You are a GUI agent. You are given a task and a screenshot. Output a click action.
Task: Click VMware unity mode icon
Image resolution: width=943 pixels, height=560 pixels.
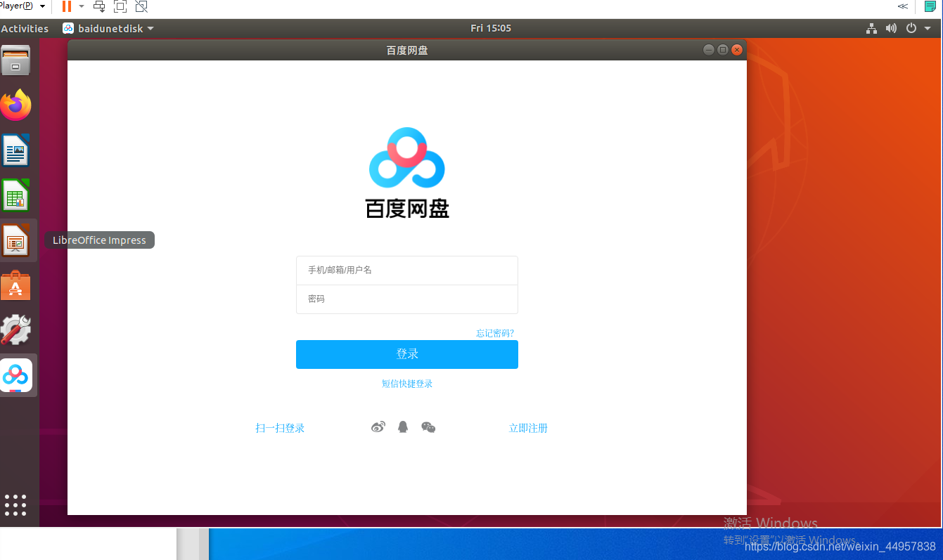tap(141, 6)
